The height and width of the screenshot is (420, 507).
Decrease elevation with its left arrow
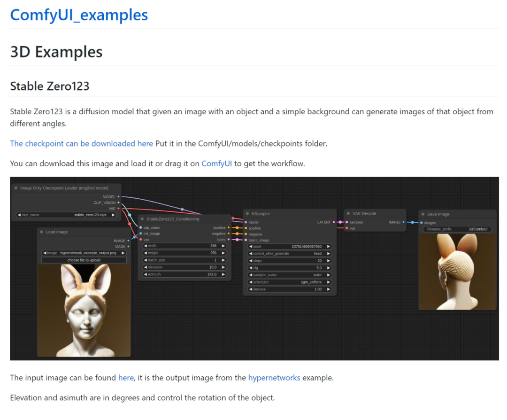[x=146, y=267]
